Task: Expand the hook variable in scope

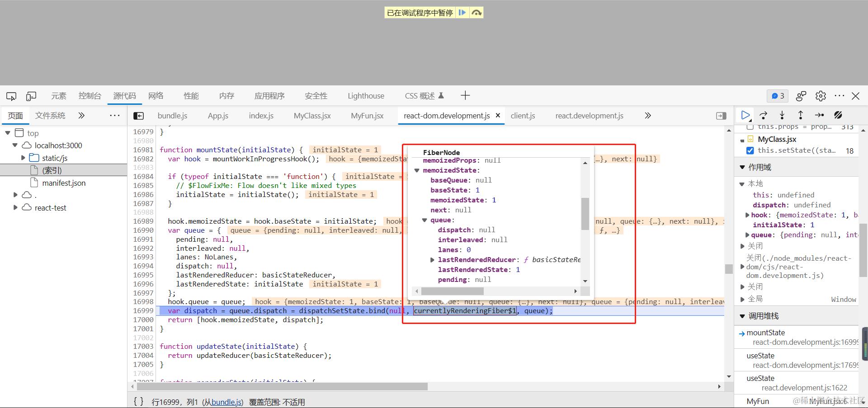Action: click(x=748, y=215)
